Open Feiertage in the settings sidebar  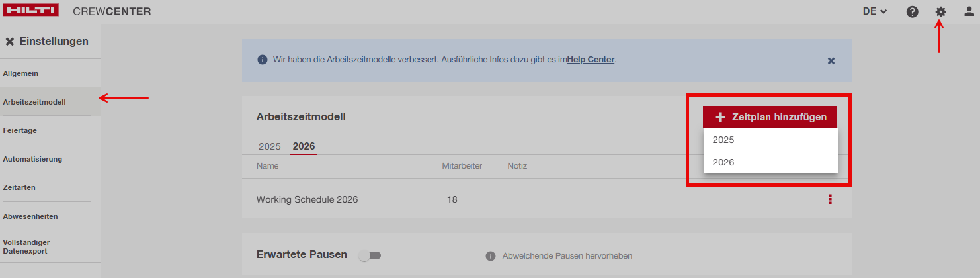coord(20,130)
